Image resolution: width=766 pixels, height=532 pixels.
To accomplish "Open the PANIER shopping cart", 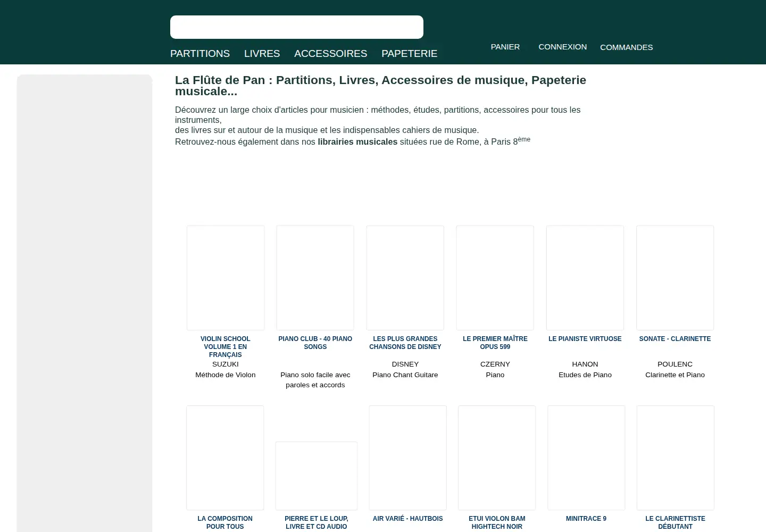I will (505, 47).
